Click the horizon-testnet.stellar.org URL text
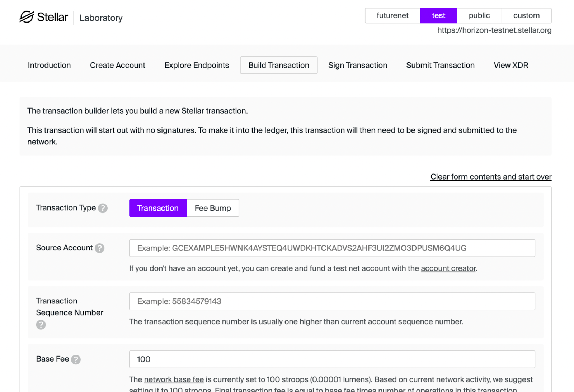Viewport: 574px width, 392px height. click(494, 30)
